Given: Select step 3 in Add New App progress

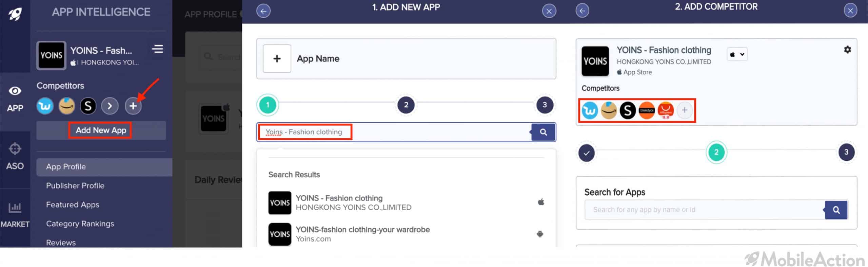Looking at the screenshot, I should pyautogui.click(x=545, y=105).
